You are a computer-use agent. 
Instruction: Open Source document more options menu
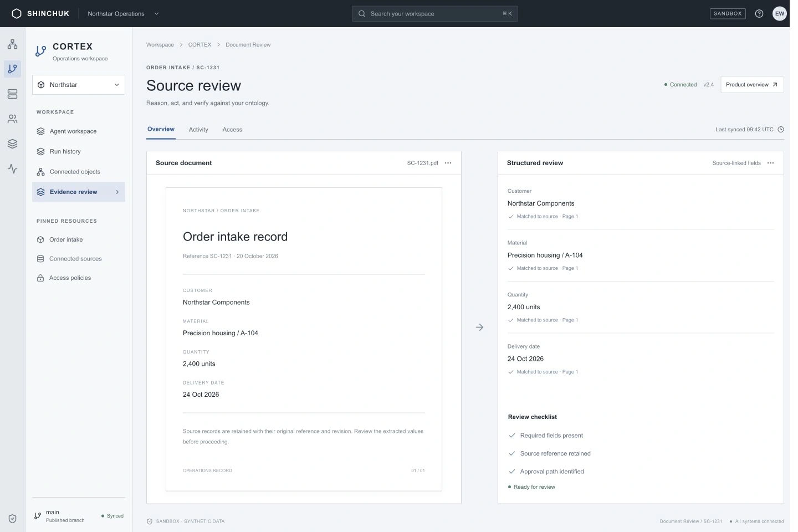pyautogui.click(x=448, y=163)
